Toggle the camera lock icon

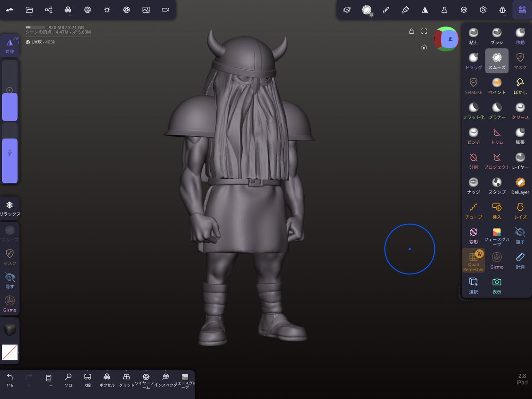click(411, 31)
